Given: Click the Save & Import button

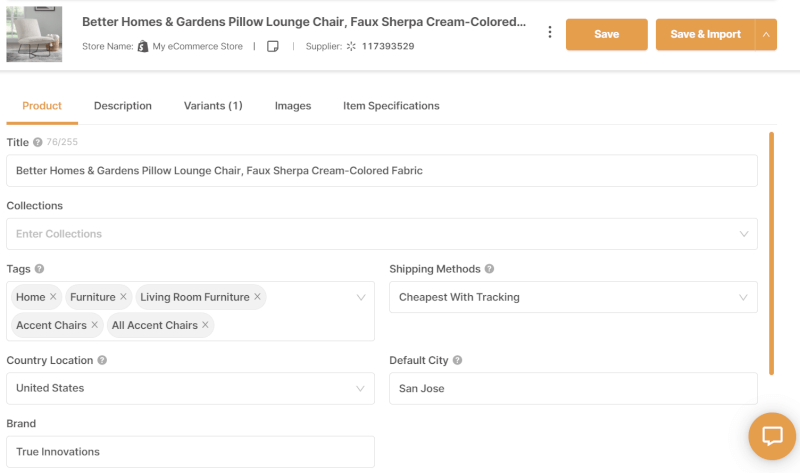Looking at the screenshot, I should [x=706, y=35].
